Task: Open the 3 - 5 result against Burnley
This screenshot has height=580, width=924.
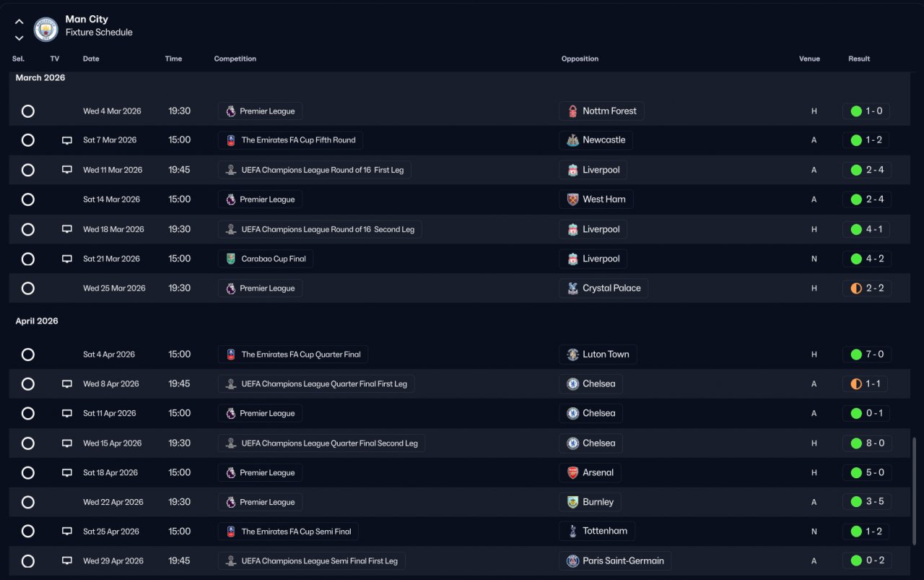Action: pyautogui.click(x=866, y=502)
